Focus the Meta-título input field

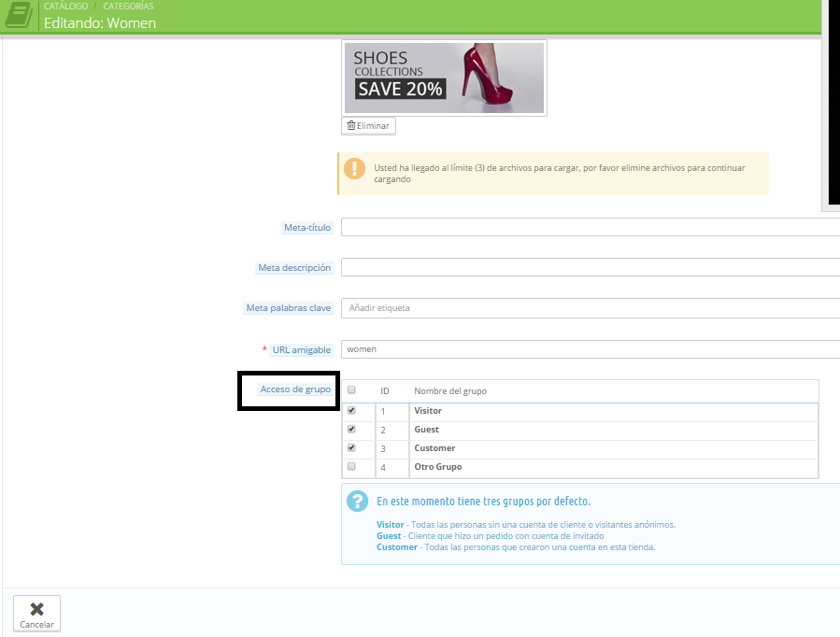pyautogui.click(x=589, y=227)
